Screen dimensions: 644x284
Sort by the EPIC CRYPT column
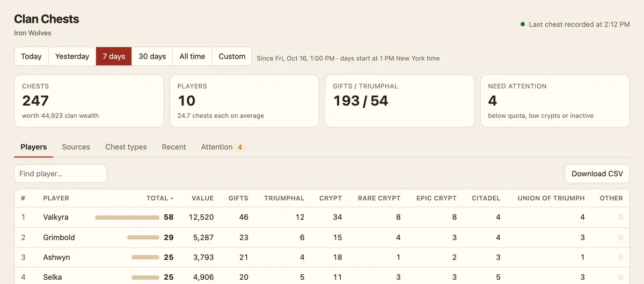(436, 198)
